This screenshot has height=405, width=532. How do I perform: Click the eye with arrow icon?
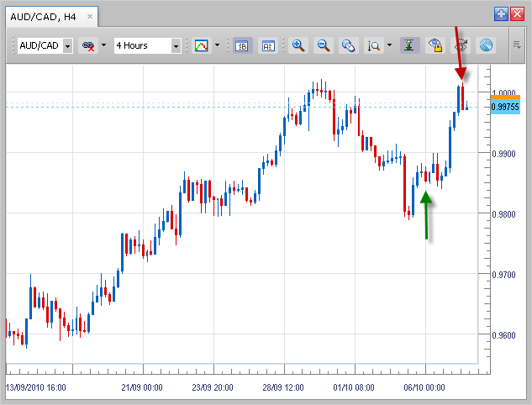461,45
